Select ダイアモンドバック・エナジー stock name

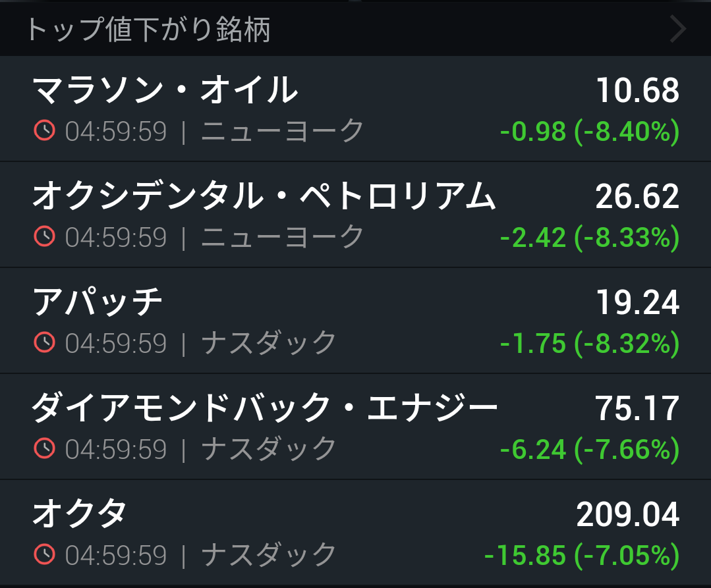tap(266, 408)
